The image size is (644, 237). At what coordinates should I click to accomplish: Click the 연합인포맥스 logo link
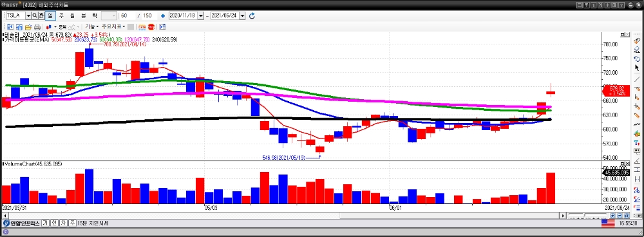point(21,223)
